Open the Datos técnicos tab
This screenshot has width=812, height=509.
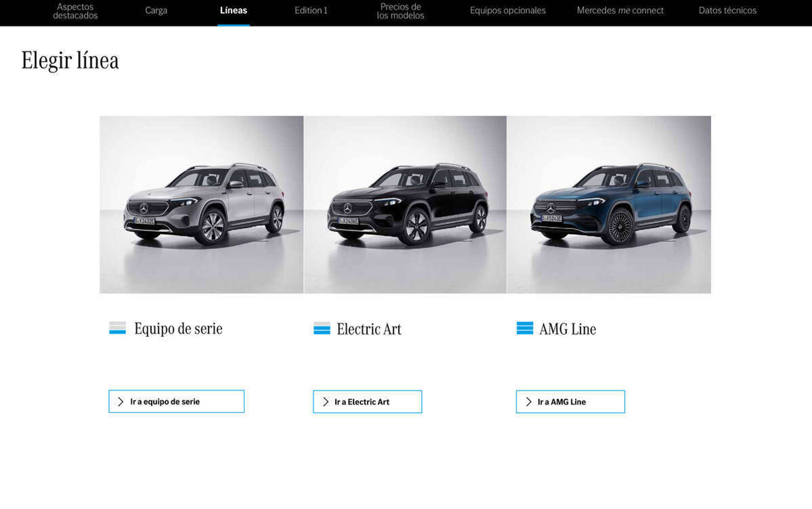coord(727,10)
